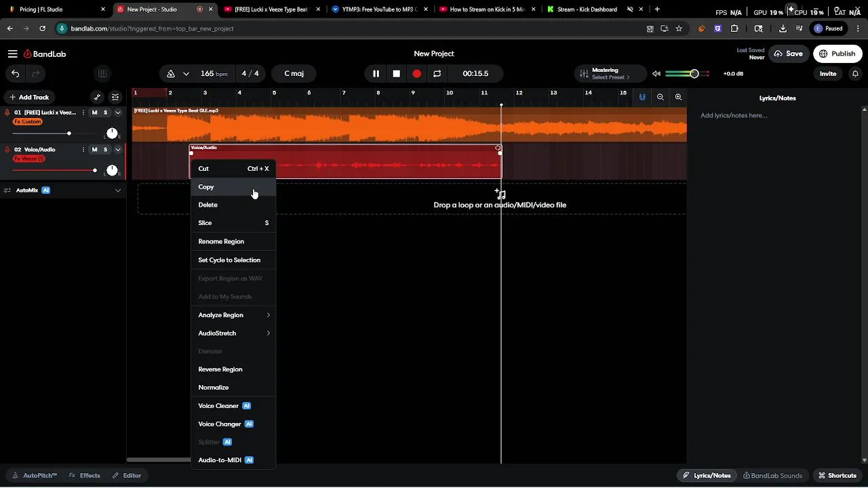
Task: Redo the last undone action
Action: 36,73
